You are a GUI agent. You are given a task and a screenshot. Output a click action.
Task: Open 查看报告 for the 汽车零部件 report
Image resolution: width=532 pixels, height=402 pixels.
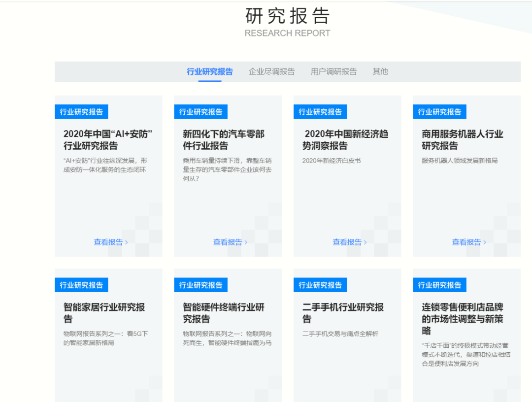point(227,242)
